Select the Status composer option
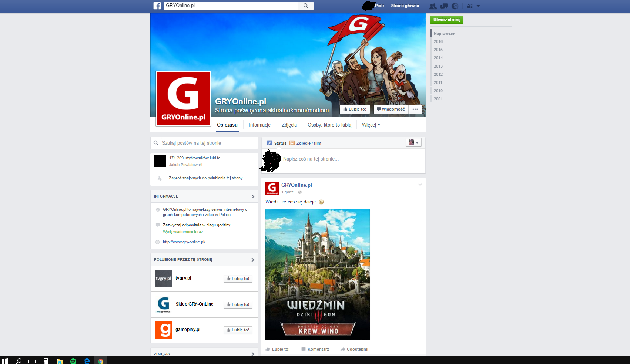The image size is (630, 364). click(x=277, y=143)
